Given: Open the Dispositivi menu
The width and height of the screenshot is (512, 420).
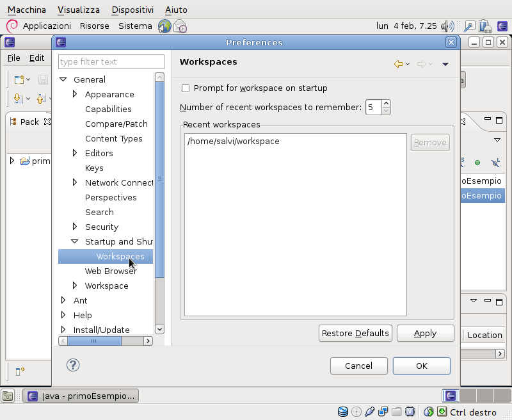Looking at the screenshot, I should (132, 10).
